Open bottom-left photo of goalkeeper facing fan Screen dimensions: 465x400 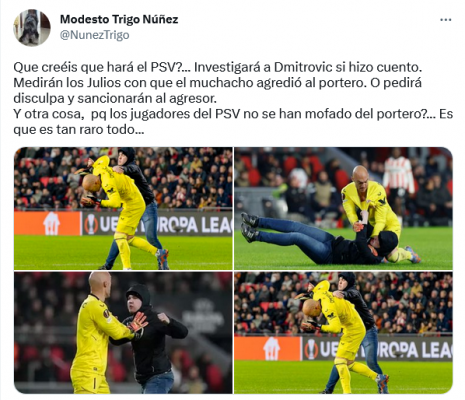123,333
